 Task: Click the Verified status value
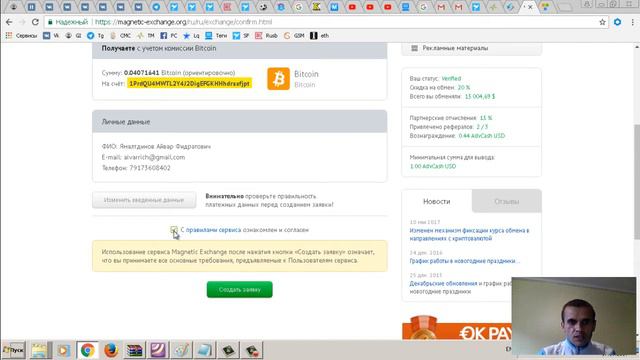451,78
